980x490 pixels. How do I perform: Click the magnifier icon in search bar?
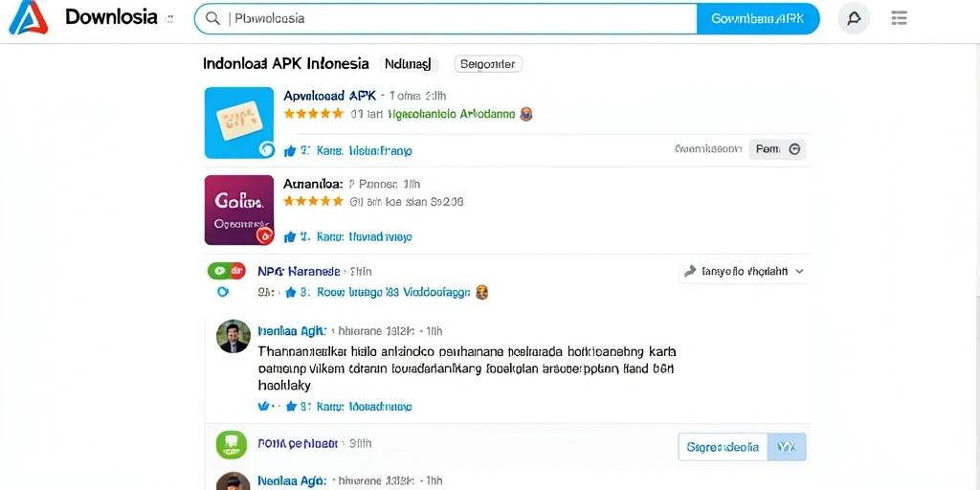pos(212,19)
